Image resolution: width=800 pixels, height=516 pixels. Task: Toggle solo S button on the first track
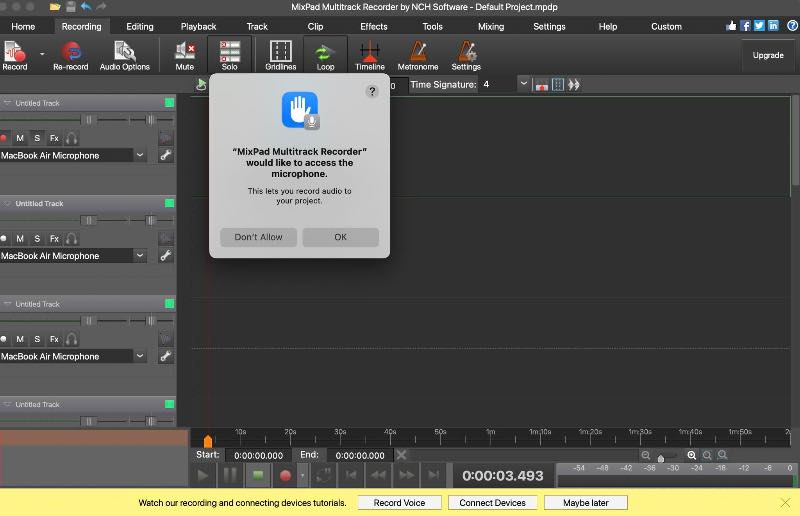coord(37,138)
